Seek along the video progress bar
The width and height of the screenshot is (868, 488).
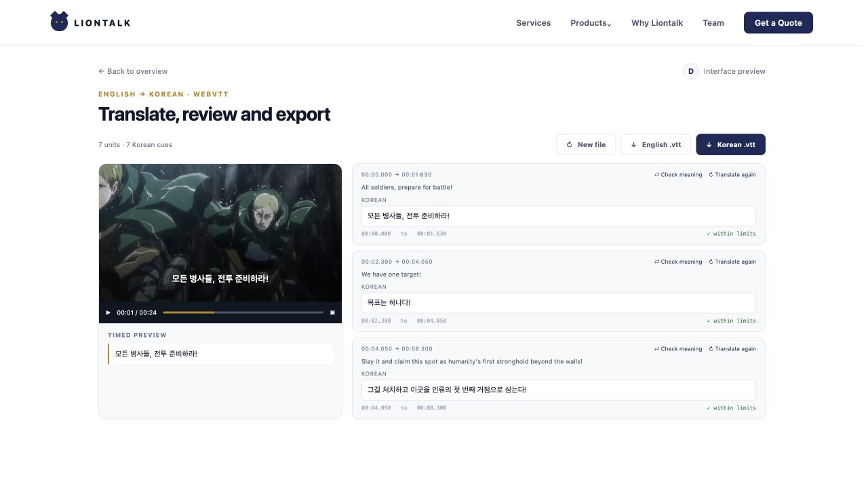(243, 312)
